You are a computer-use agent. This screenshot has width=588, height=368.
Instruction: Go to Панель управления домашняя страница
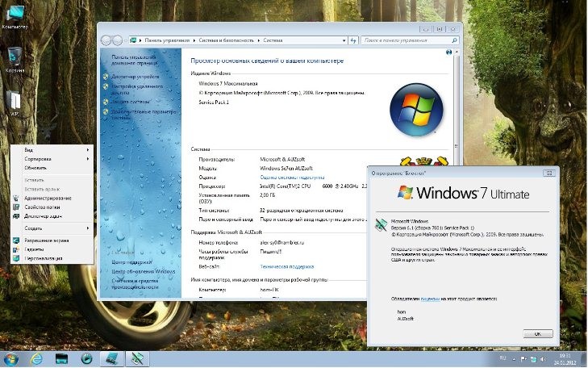(134, 60)
